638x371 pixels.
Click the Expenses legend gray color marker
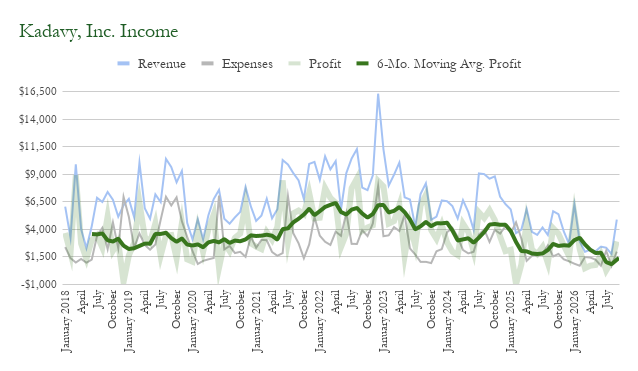coord(208,64)
